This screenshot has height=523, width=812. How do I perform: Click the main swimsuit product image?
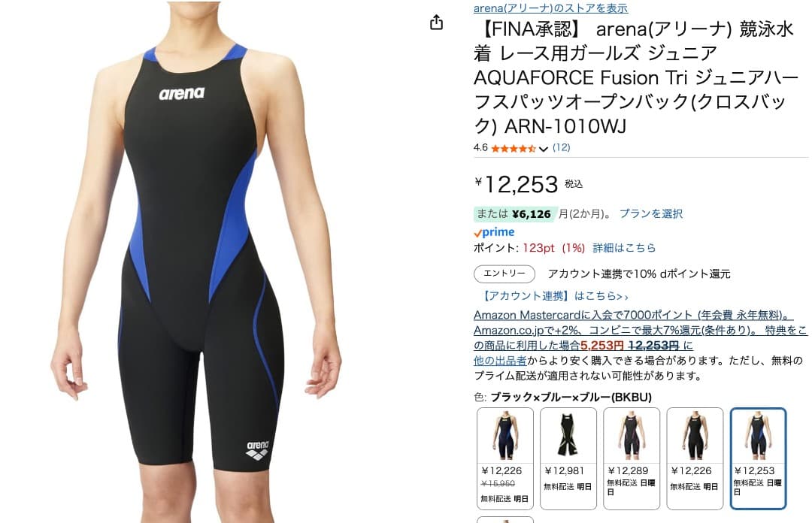[x=195, y=261]
